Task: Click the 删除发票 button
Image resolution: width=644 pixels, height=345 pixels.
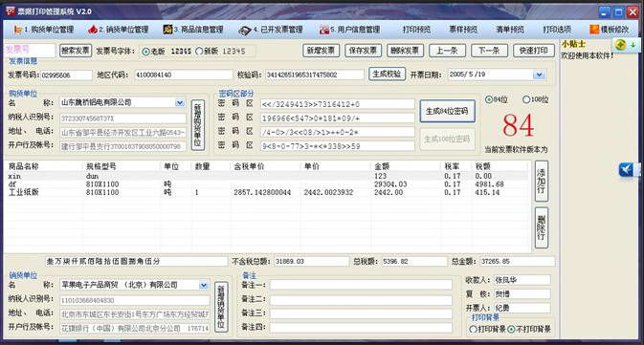Action: (405, 51)
